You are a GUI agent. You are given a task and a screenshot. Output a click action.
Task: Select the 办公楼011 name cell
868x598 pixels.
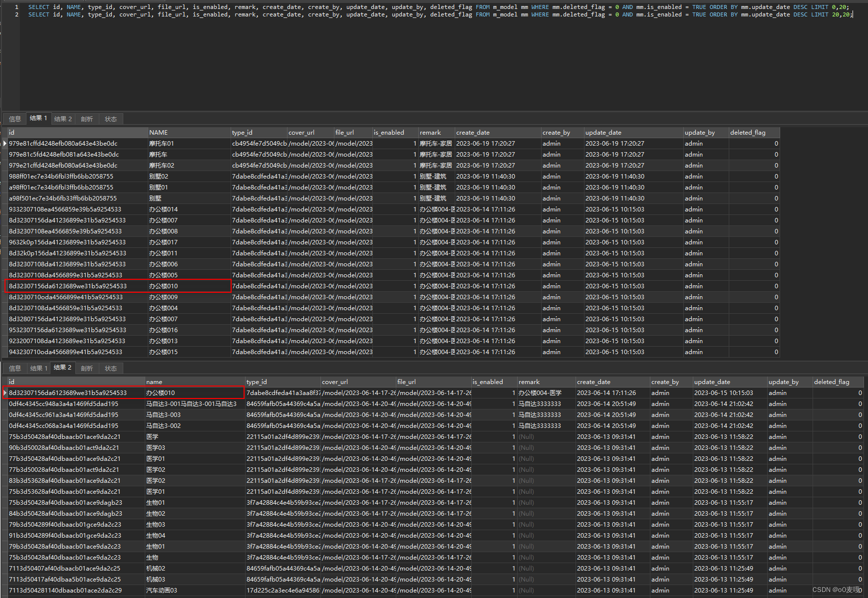189,253
